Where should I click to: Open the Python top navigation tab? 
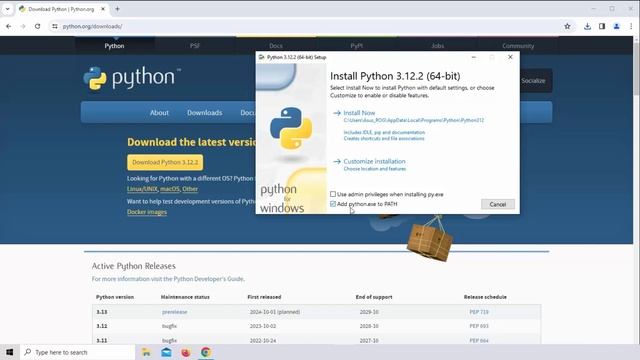coord(114,46)
